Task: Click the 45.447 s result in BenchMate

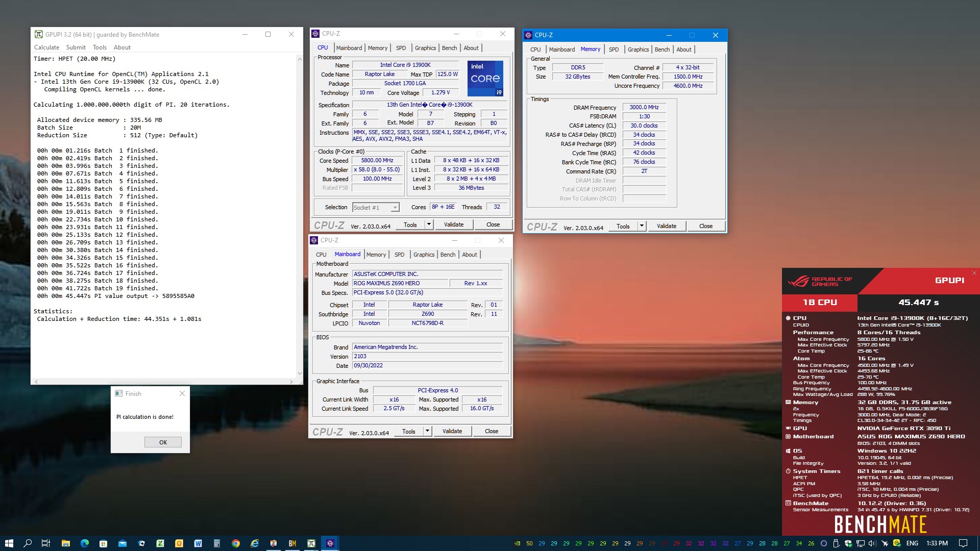Action: tap(919, 303)
